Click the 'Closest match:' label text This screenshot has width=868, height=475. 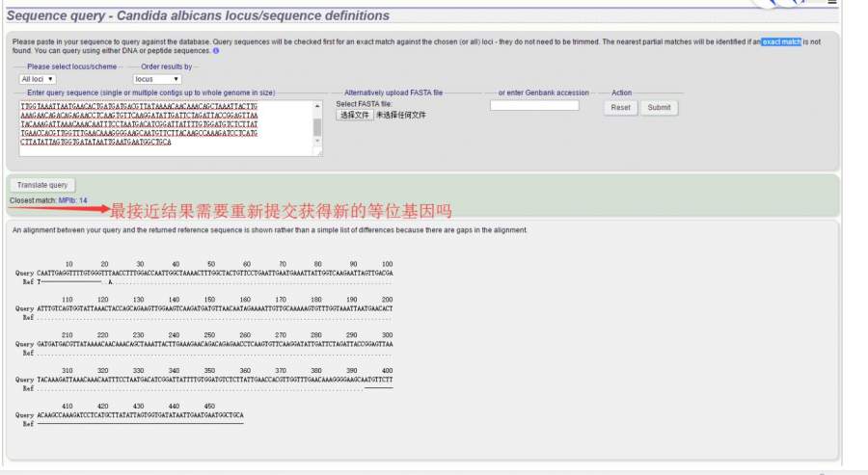click(x=33, y=200)
